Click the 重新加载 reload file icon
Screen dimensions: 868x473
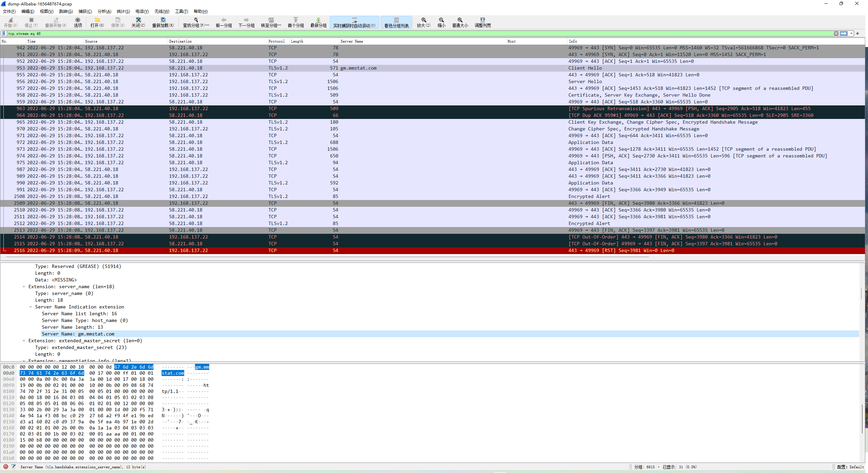(163, 20)
